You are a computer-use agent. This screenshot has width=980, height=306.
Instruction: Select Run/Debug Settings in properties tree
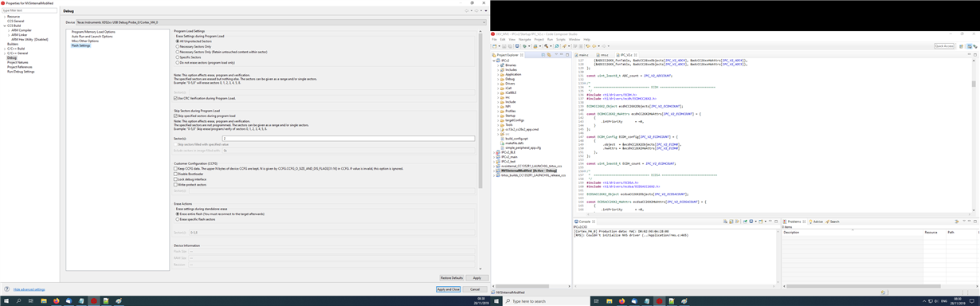click(21, 72)
